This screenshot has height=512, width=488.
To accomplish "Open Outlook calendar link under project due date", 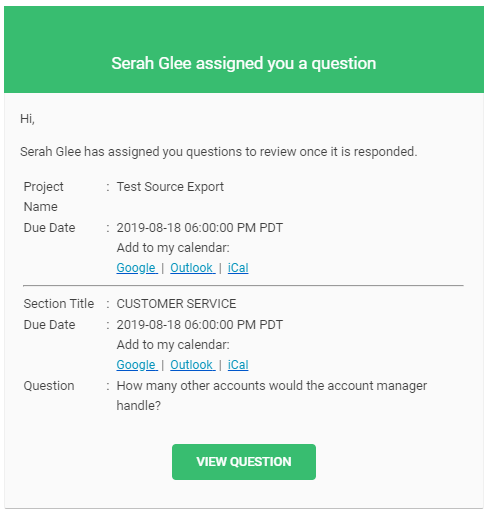I will pos(193,268).
